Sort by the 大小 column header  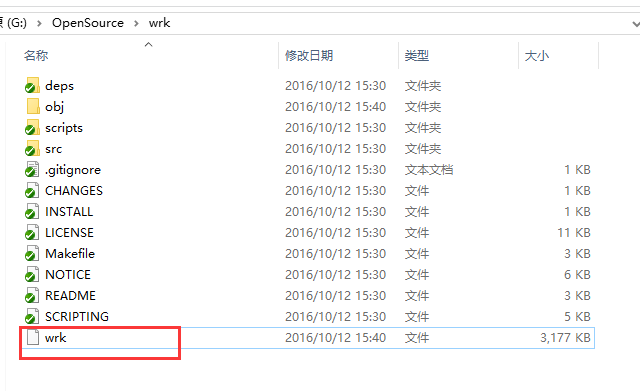(x=537, y=55)
